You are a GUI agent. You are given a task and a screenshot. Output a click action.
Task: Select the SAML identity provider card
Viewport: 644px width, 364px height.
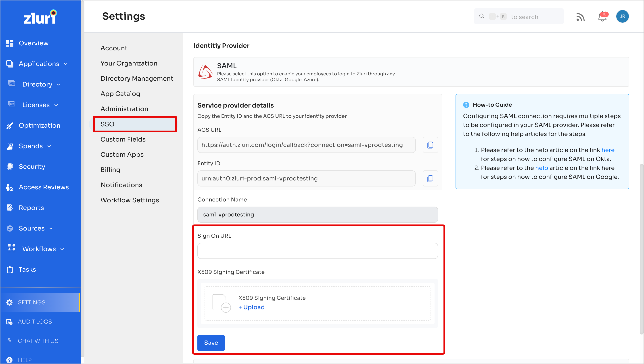(411, 72)
